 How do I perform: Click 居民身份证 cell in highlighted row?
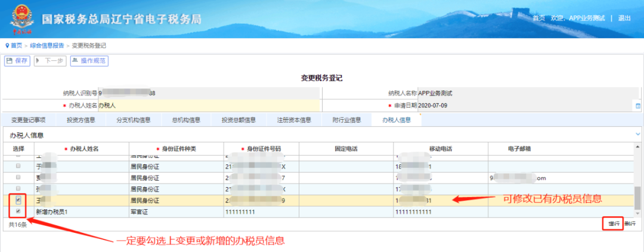tap(176, 200)
